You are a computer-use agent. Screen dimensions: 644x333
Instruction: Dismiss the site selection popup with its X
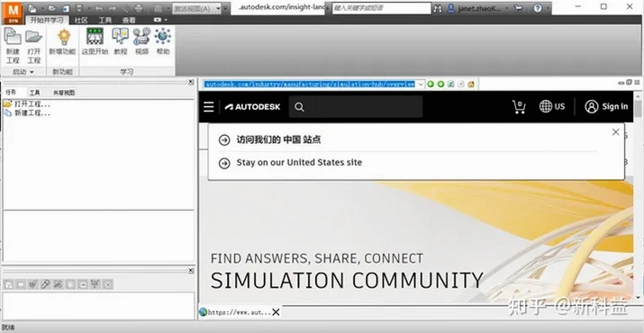[616, 132]
